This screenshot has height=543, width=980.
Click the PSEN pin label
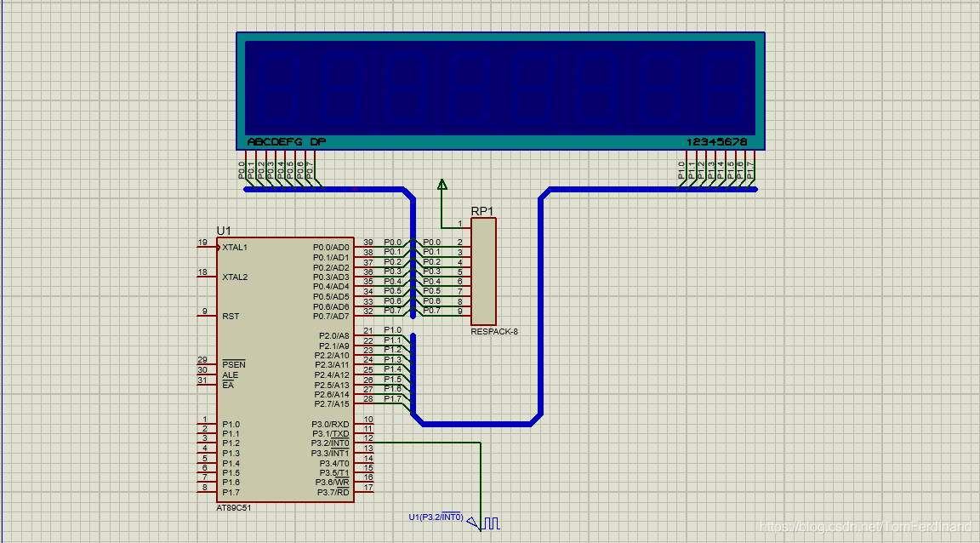pos(234,365)
